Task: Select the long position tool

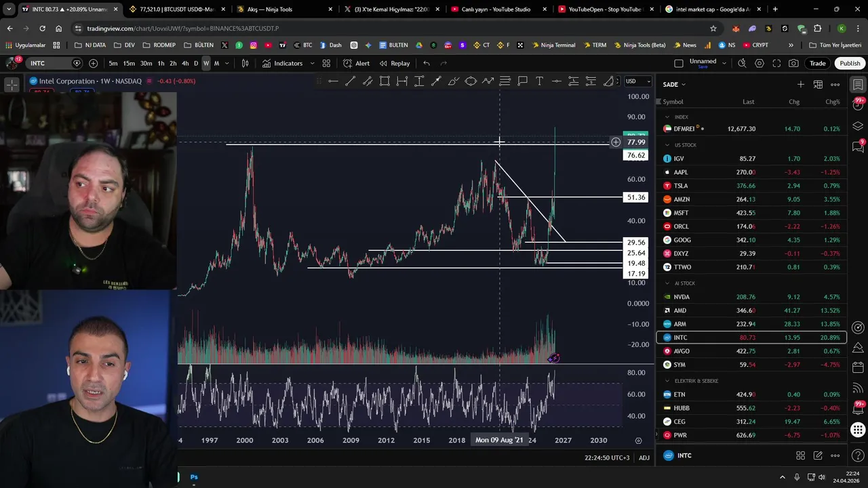Action: 573,81
